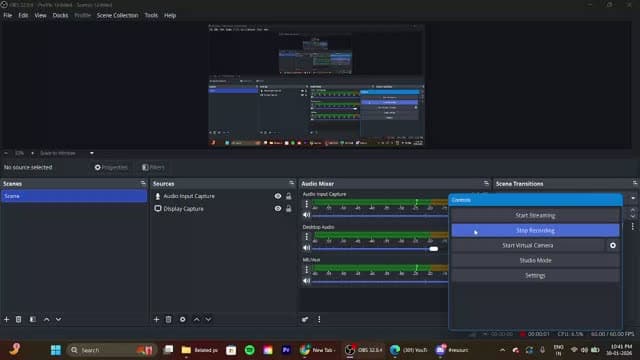This screenshot has width=640, height=360.
Task: Open the Docks menu
Action: click(x=60, y=15)
